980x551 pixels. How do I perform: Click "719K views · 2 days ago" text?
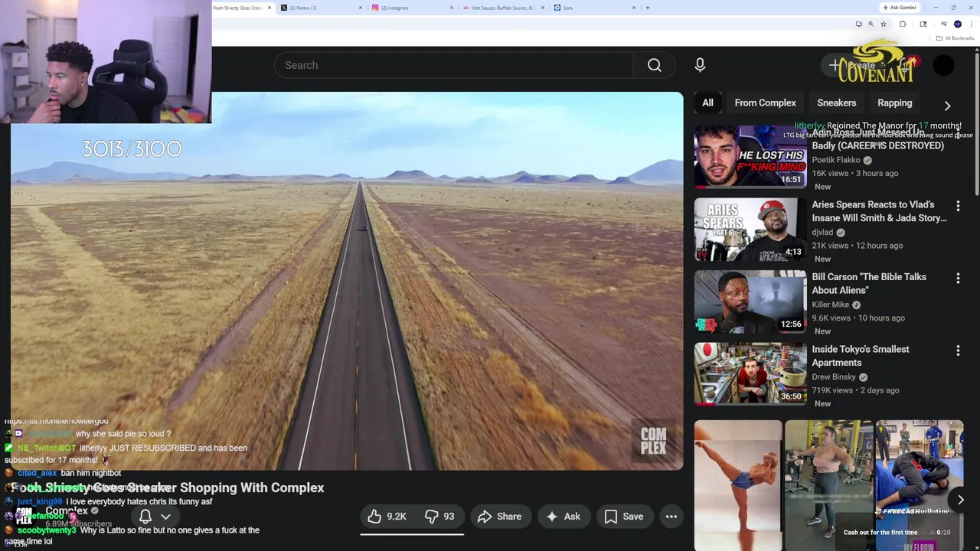click(x=855, y=390)
